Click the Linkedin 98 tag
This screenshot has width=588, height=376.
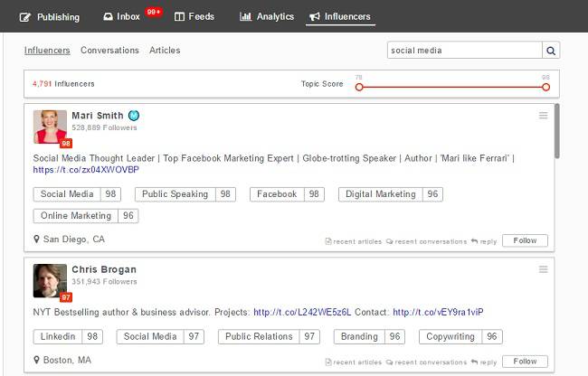pos(68,336)
